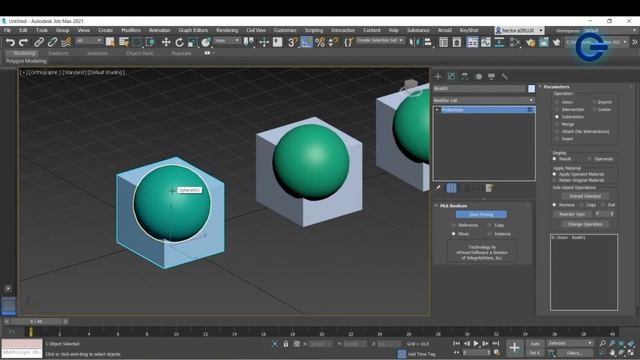
Task: Click the Configure Modifier Sets icon
Action: (x=489, y=188)
